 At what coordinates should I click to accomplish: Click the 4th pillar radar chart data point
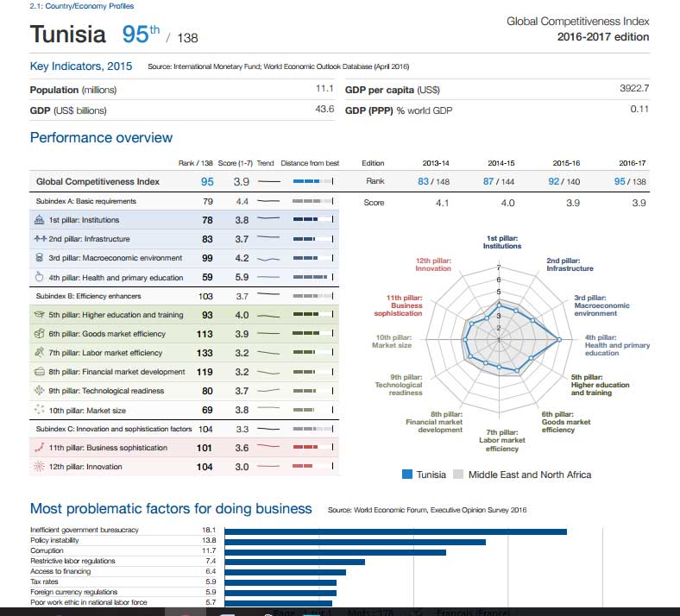pyautogui.click(x=559, y=339)
